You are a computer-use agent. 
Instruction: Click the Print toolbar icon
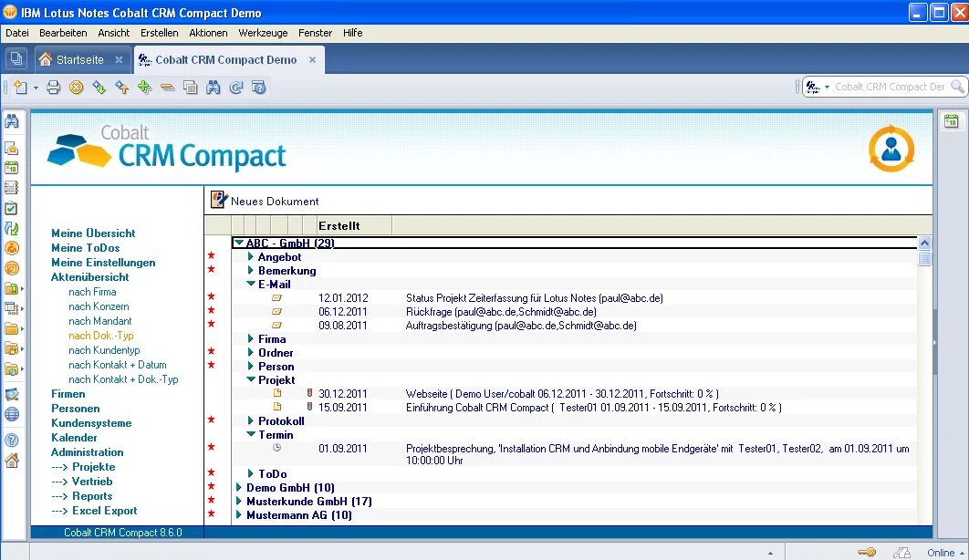pos(54,88)
